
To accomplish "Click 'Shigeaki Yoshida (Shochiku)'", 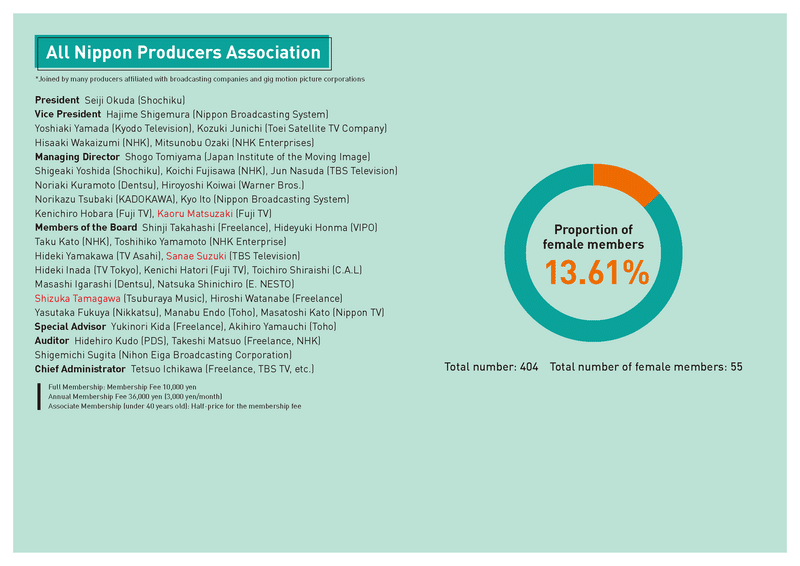I will (98, 171).
